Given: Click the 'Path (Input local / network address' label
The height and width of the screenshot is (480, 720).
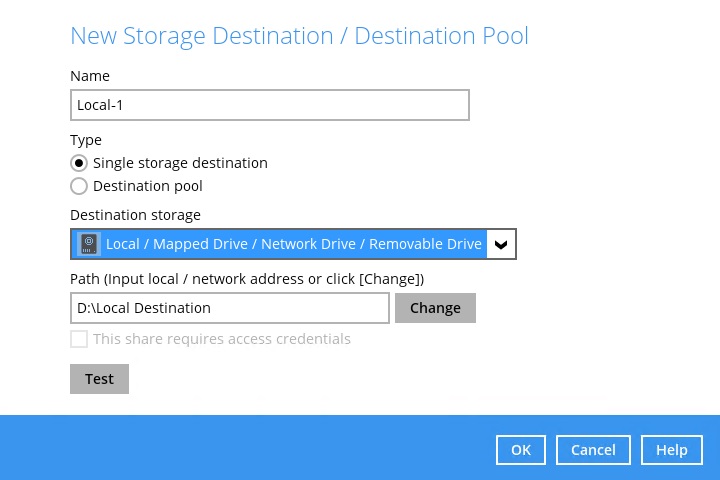Looking at the screenshot, I should pyautogui.click(x=247, y=279).
